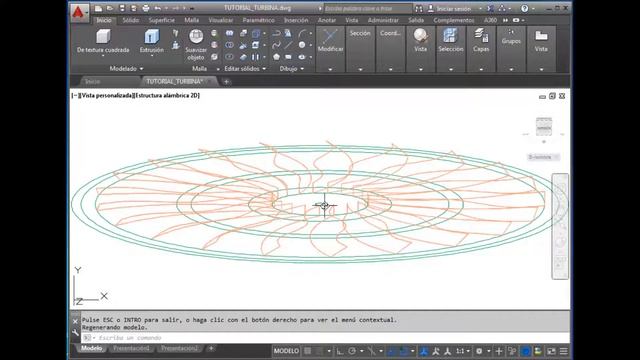This screenshot has height=360, width=640.
Task: Click the Plot printer icon
Action: [x=146, y=8]
